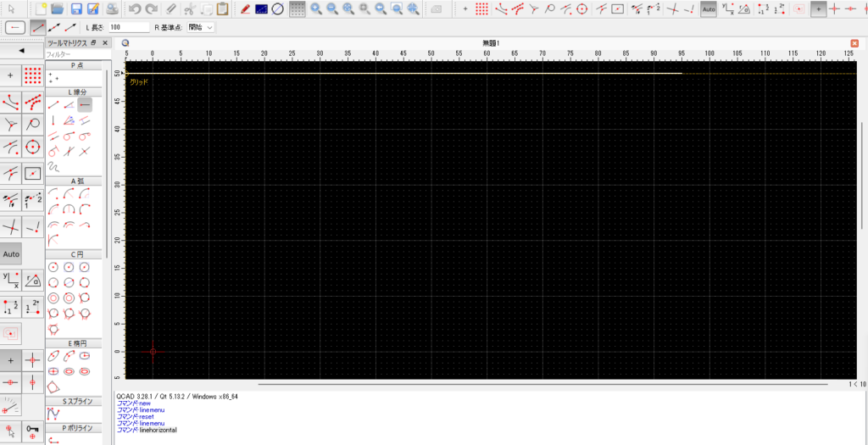Select the angle bisector line tool

70,120
